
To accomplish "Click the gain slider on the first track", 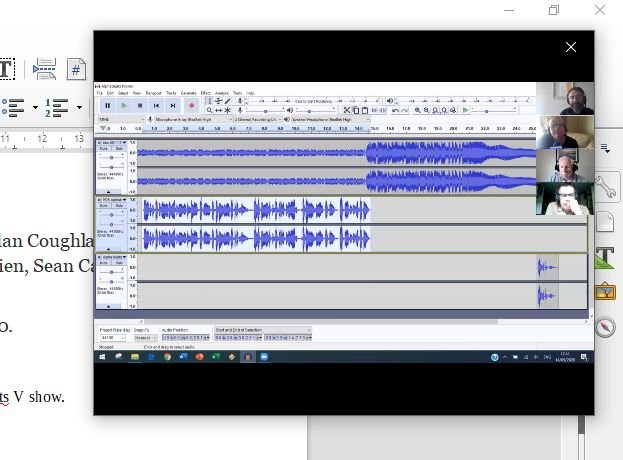I will tap(112, 158).
